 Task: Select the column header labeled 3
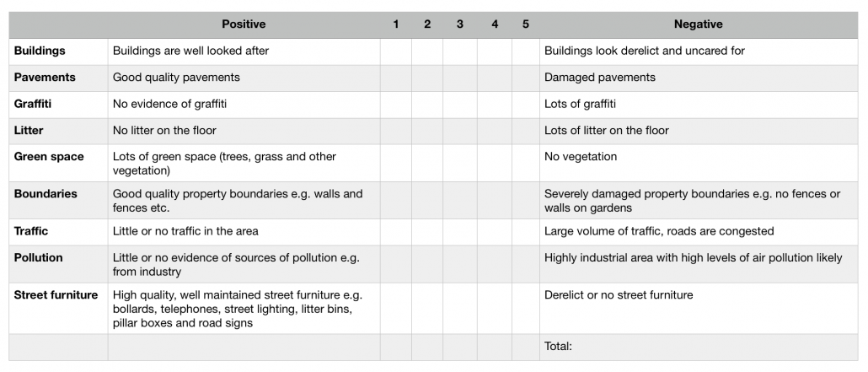(x=459, y=24)
